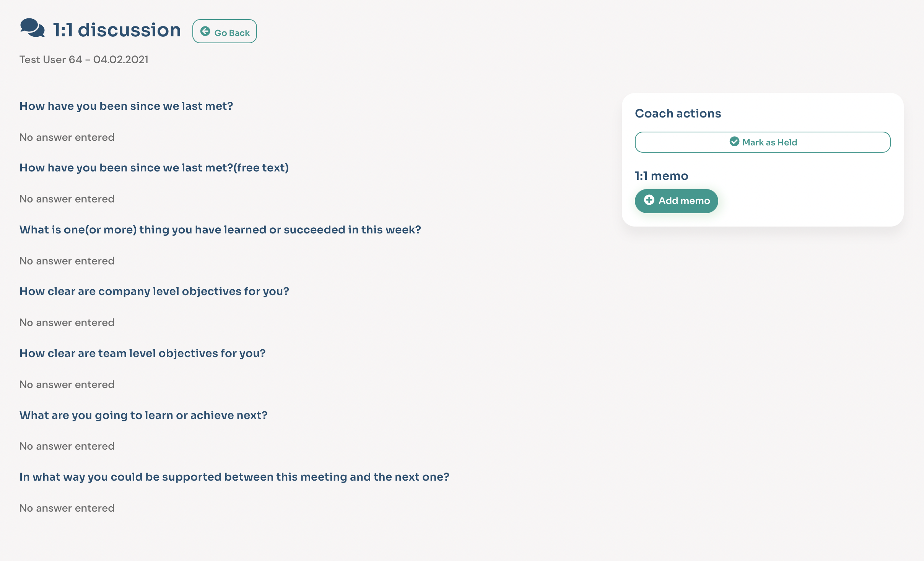Click the "1:1 discussion" page title
Viewport: 924px width, 561px height.
pyautogui.click(x=117, y=30)
